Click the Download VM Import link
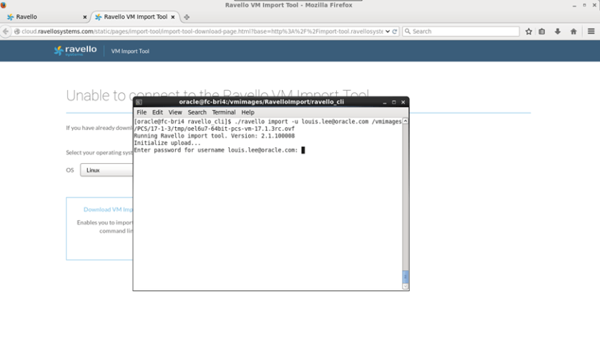 pos(108,210)
